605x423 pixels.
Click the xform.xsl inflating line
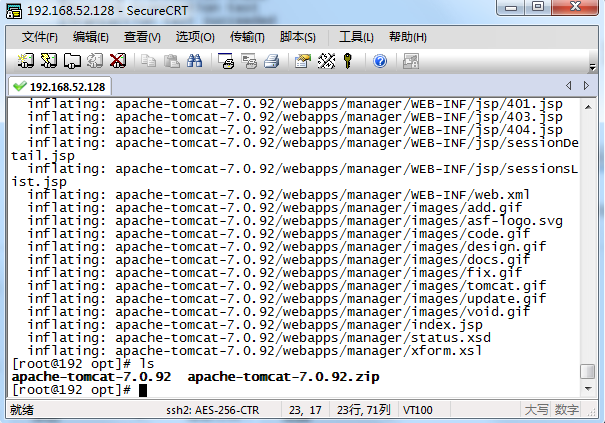coord(255,350)
